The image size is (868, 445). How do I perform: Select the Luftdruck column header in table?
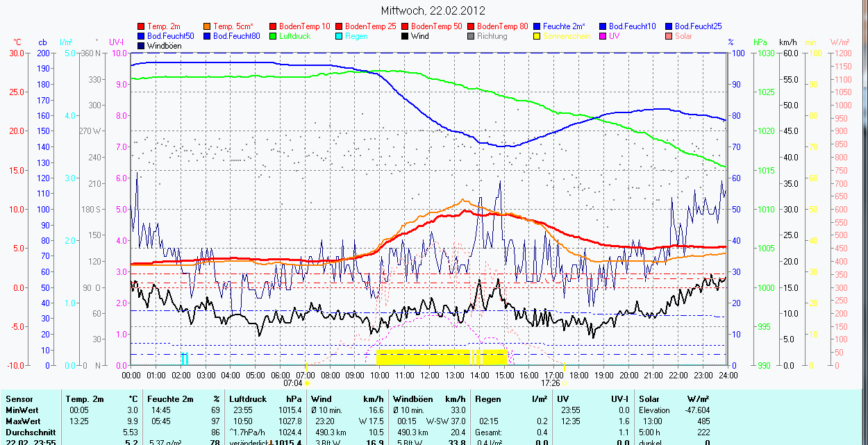point(248,399)
